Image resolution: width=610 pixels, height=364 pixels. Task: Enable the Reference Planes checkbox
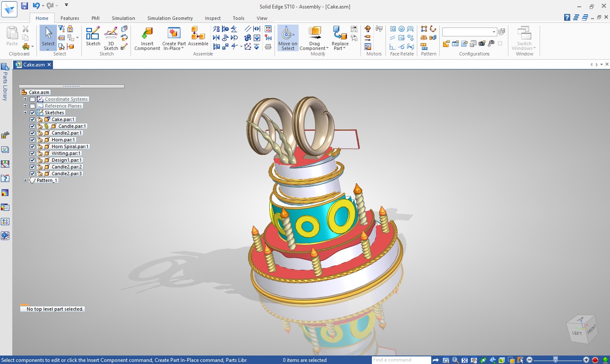33,106
